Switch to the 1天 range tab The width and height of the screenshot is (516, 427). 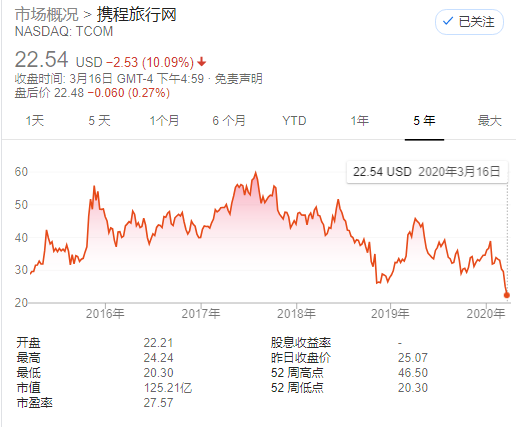35,121
